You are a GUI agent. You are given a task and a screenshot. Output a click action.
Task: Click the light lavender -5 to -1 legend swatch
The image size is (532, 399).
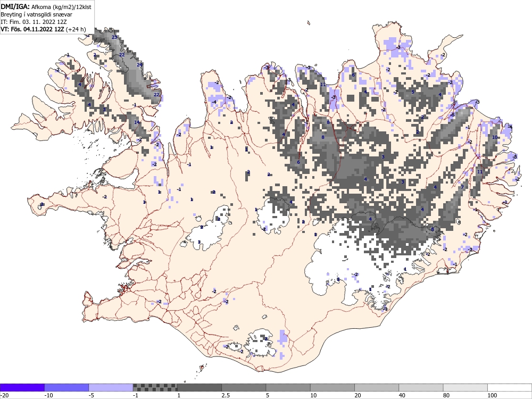pos(111,387)
